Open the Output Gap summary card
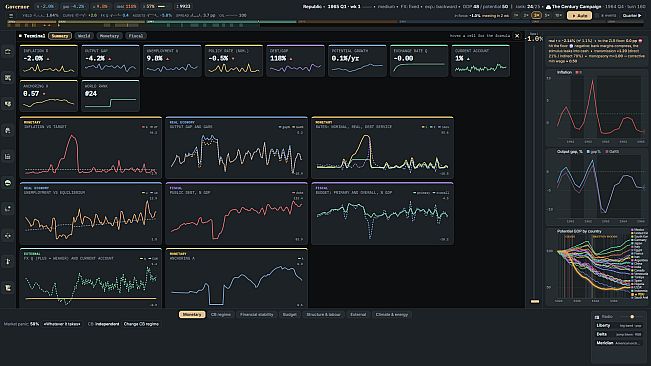This screenshot has height=366, width=651. (x=110, y=61)
